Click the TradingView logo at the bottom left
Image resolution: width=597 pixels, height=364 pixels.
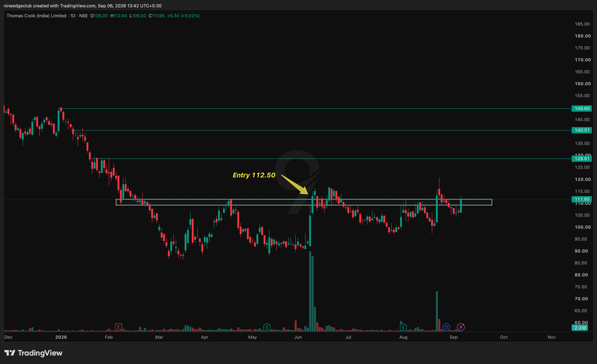coord(33,353)
